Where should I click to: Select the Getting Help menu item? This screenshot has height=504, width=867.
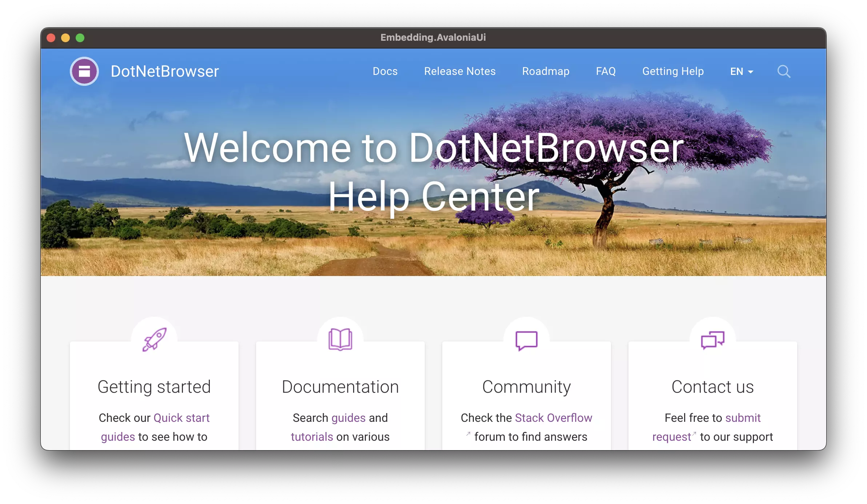[672, 71]
